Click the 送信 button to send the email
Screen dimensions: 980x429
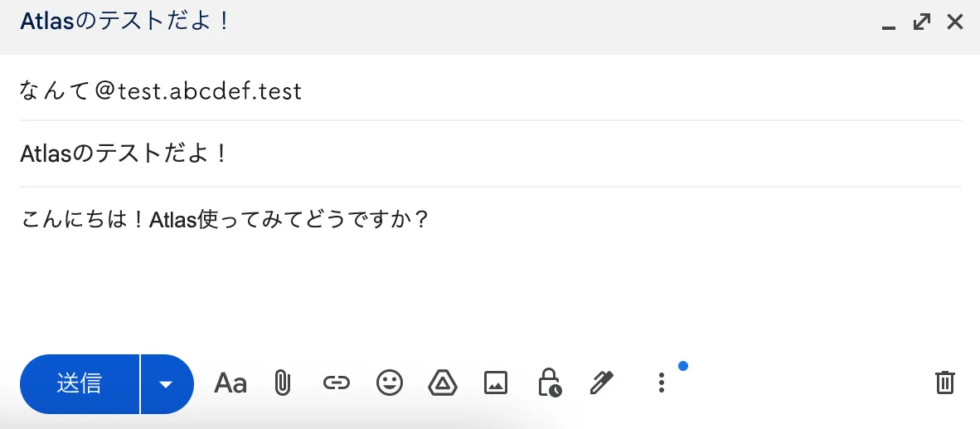coord(80,384)
